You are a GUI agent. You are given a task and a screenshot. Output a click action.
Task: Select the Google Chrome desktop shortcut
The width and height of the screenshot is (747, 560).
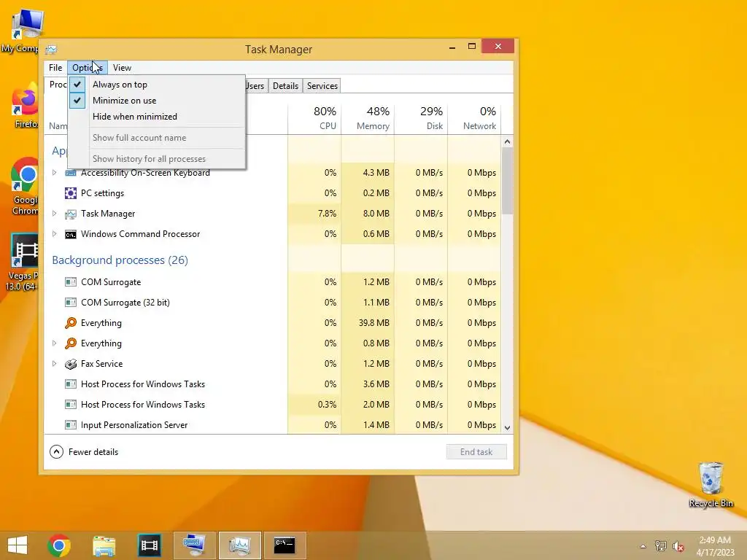point(25,186)
